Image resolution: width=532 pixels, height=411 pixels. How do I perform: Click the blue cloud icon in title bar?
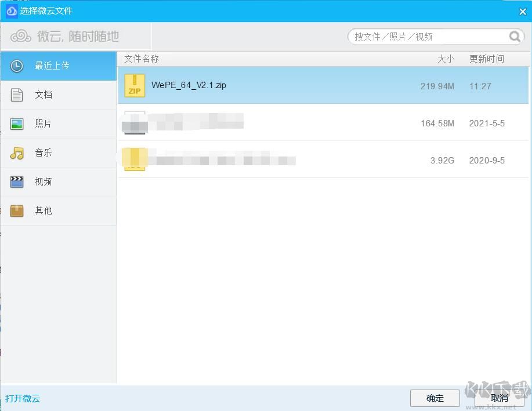12,11
